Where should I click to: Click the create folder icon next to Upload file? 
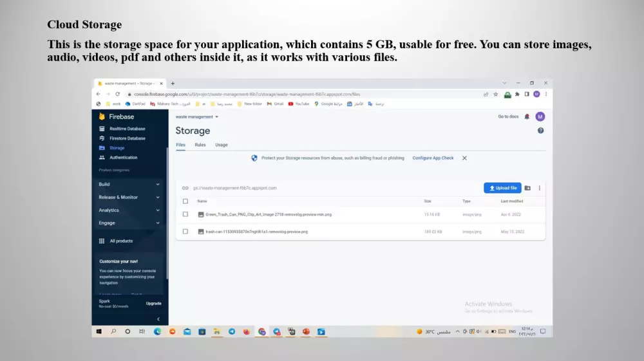click(528, 188)
